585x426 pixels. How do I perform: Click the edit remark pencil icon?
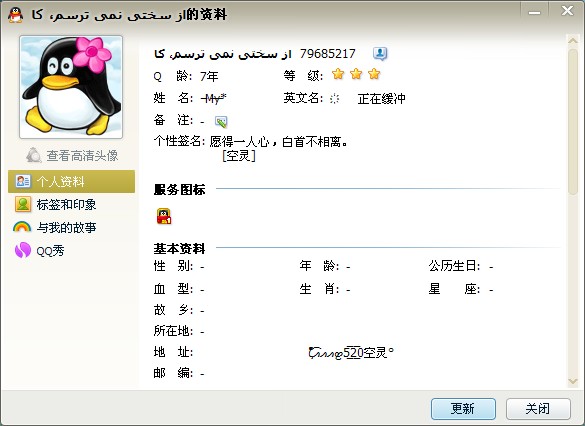[x=221, y=122]
